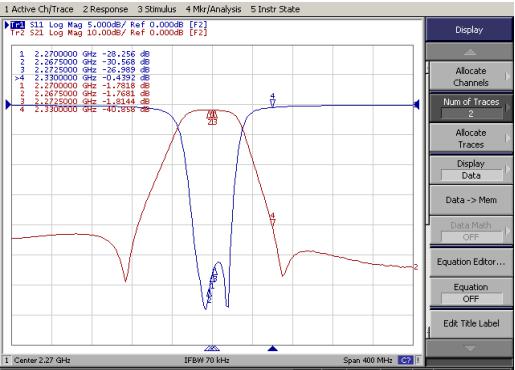Toggle the Display Data softkey
This screenshot has height=370, width=515.
click(x=471, y=169)
